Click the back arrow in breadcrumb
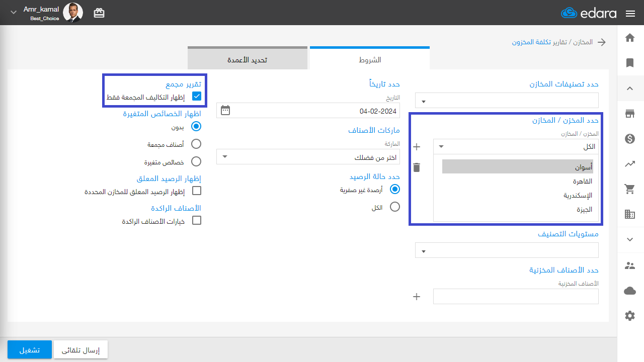Screen dimensions: 644x362 tap(602, 42)
